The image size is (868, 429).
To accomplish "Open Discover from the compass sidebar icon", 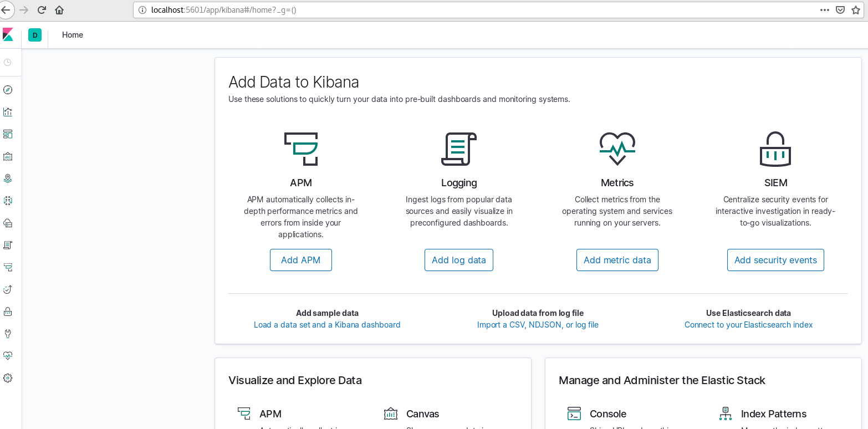I will 8,90.
